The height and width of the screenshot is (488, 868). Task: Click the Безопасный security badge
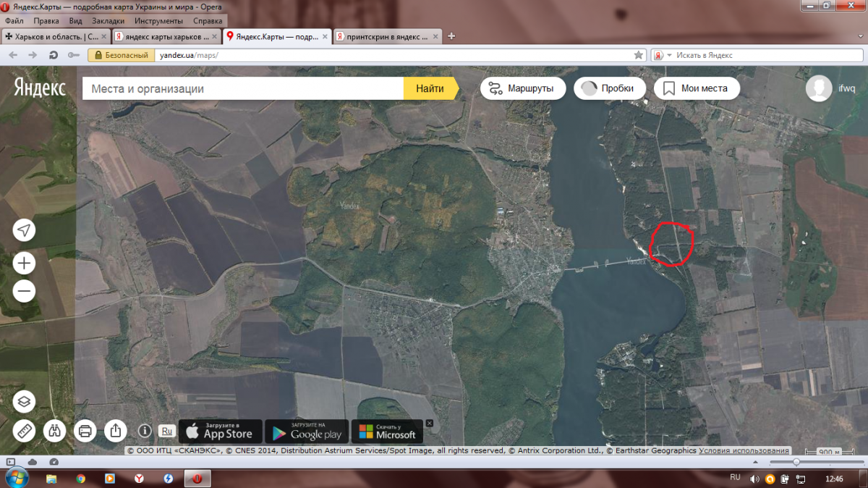(x=121, y=55)
